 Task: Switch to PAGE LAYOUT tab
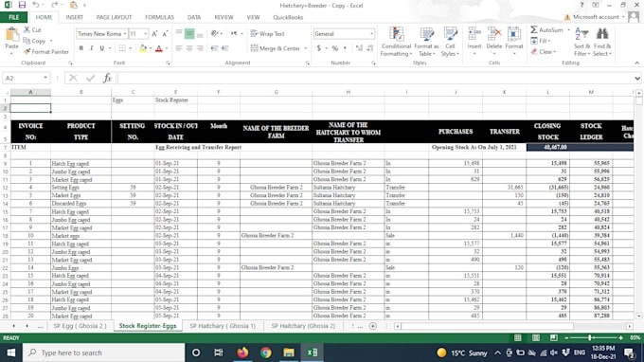tap(114, 17)
